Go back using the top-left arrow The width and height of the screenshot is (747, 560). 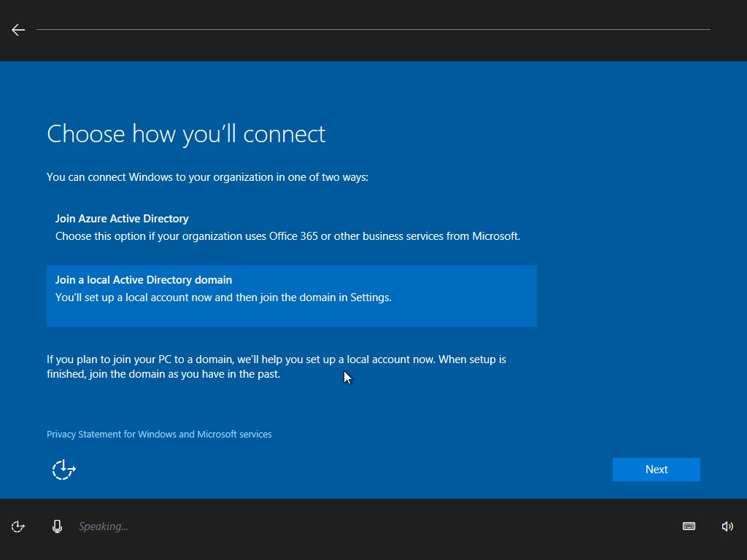click(18, 30)
